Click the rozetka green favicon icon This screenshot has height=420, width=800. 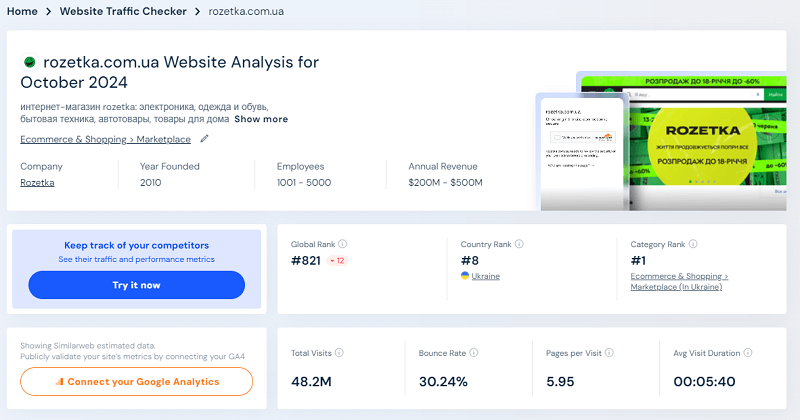[30, 62]
